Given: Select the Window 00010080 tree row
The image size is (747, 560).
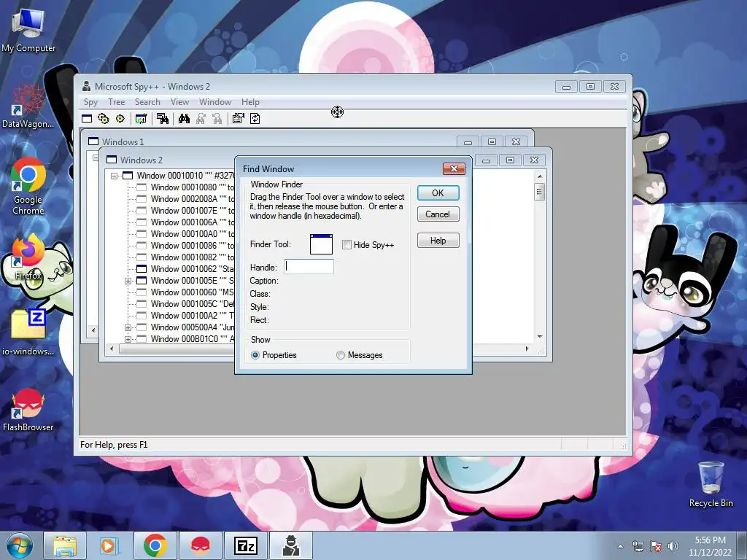Looking at the screenshot, I should tap(185, 187).
